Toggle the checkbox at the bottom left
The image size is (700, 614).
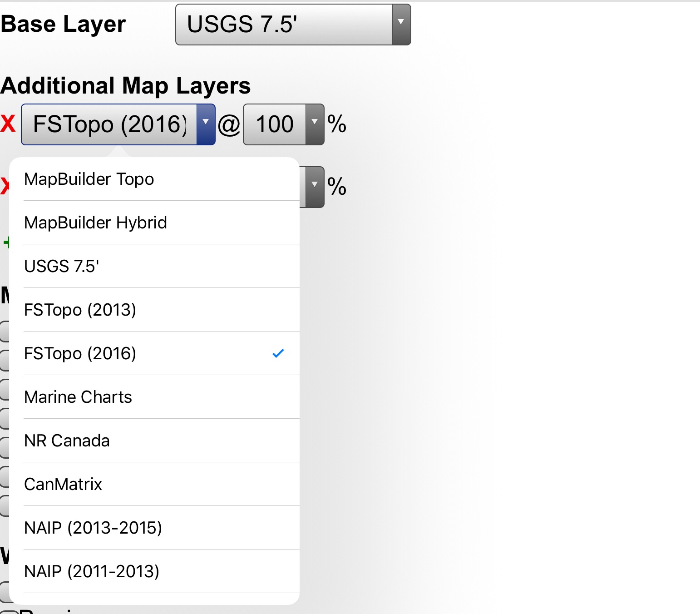(x=9, y=611)
